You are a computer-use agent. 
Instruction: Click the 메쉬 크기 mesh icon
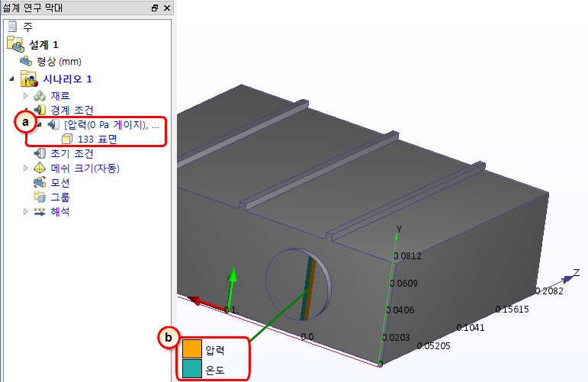pos(40,168)
